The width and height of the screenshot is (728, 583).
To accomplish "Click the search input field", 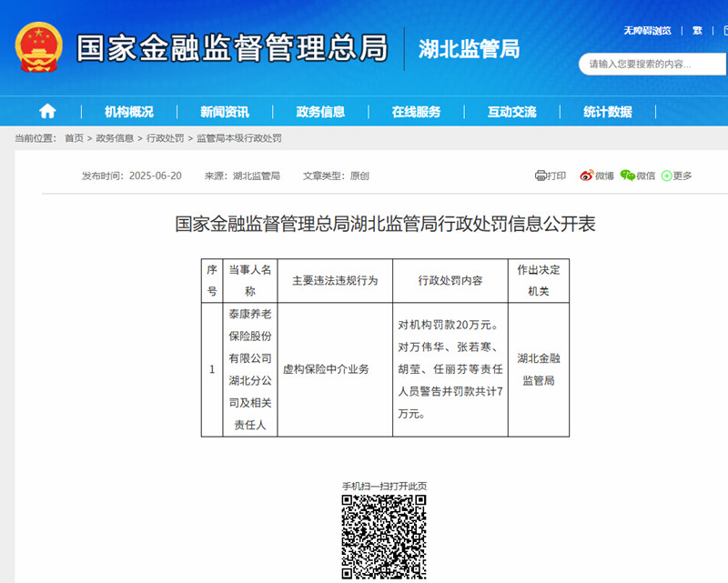I will [652, 64].
